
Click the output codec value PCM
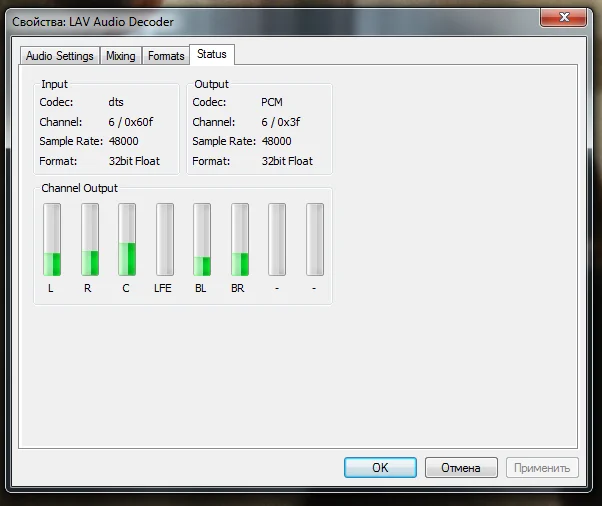[x=272, y=102]
